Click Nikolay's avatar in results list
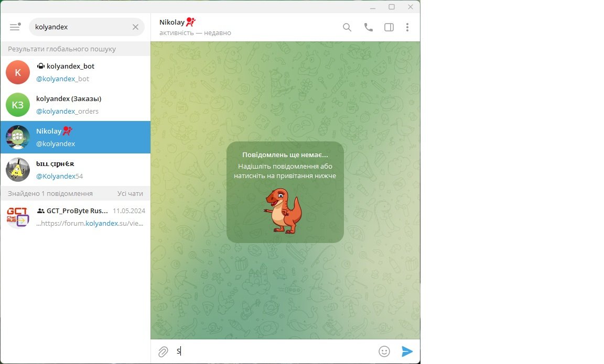Viewport: 604px width, 364px height. (18, 137)
